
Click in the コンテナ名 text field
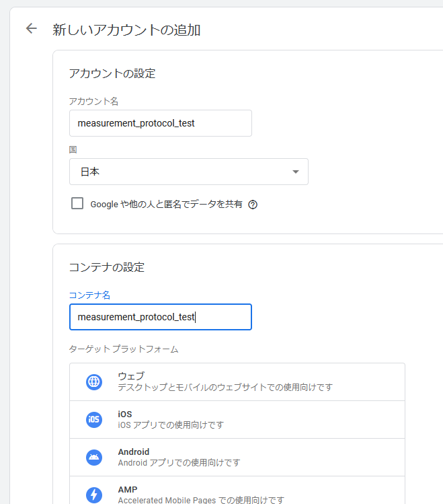(161, 317)
